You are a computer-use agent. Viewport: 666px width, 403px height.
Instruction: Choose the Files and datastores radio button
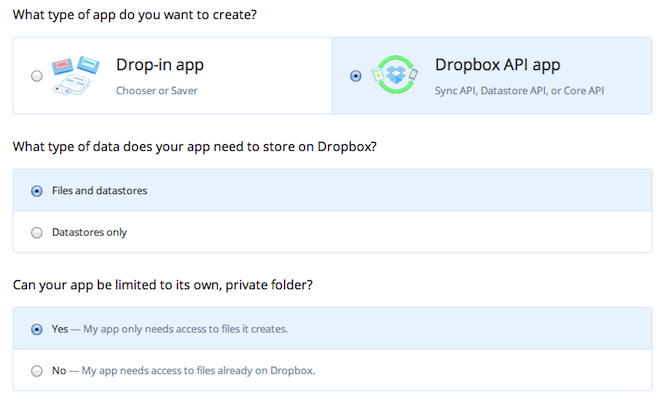[37, 190]
